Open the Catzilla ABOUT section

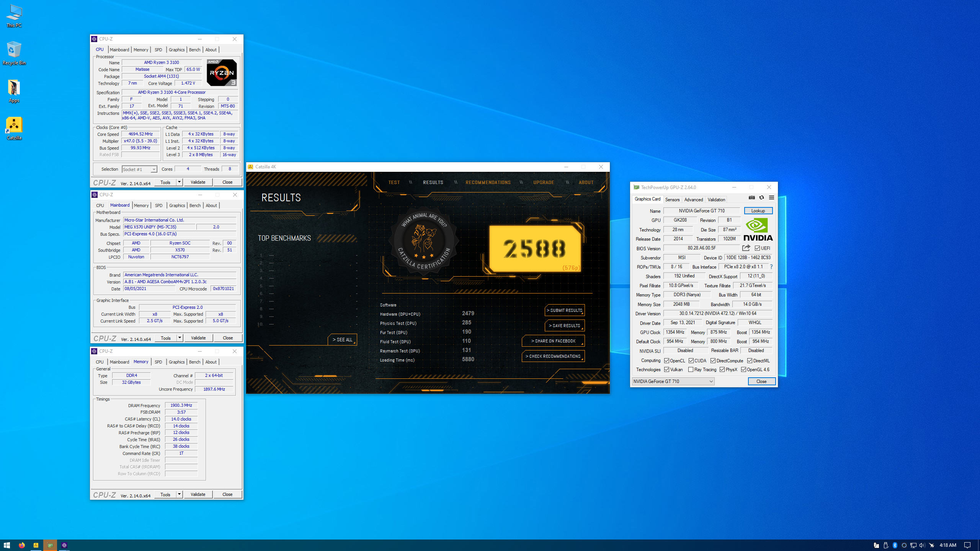tap(586, 183)
